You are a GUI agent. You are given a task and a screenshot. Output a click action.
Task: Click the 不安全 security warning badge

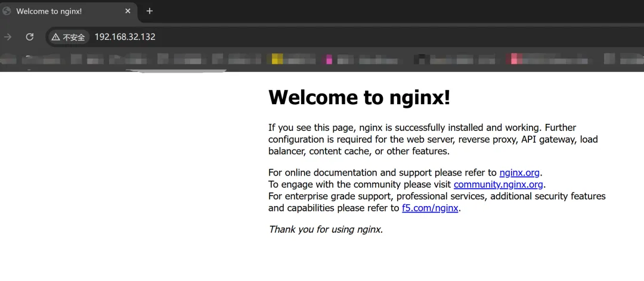tap(68, 38)
